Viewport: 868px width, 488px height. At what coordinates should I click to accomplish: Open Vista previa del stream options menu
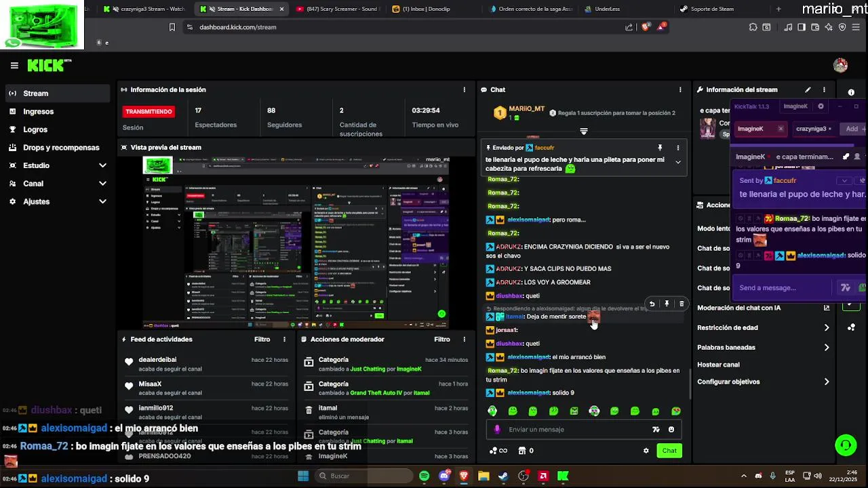click(465, 147)
